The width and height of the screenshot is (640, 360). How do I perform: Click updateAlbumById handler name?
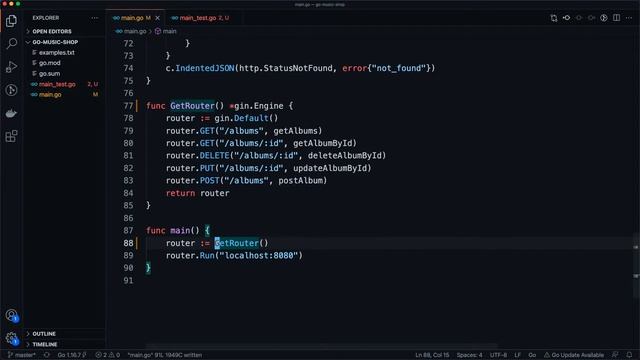(x=330, y=168)
